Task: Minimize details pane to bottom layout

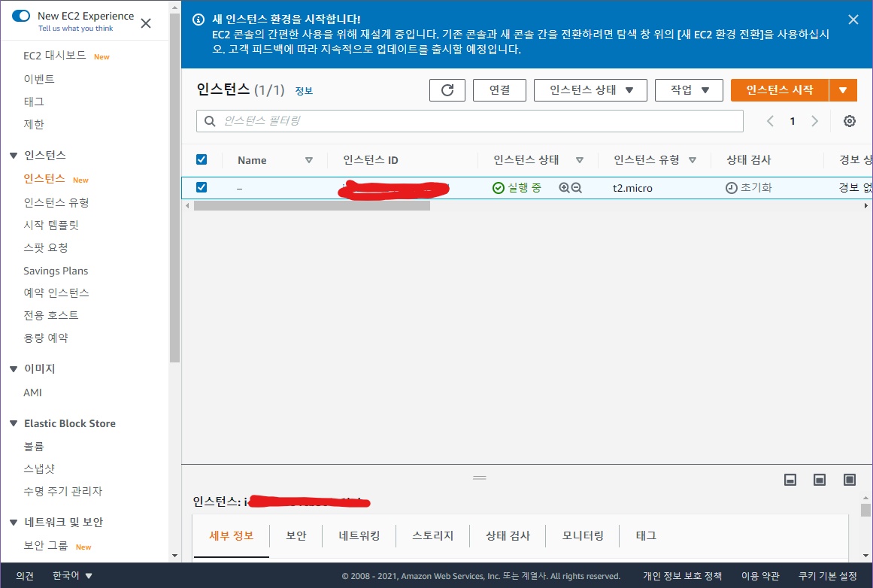Action: (x=790, y=480)
